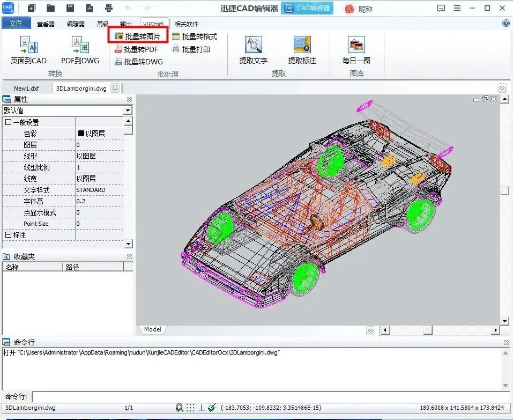The image size is (513, 420).
Task: Toggle ortho mode icon in status bar
Action: (x=201, y=408)
